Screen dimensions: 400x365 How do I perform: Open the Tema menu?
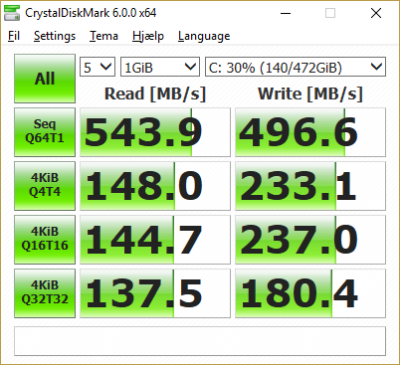104,36
